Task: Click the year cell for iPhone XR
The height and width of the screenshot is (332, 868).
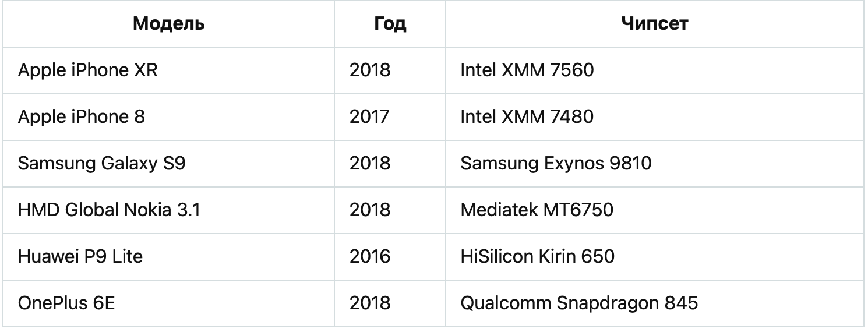Action: pyautogui.click(x=390, y=70)
